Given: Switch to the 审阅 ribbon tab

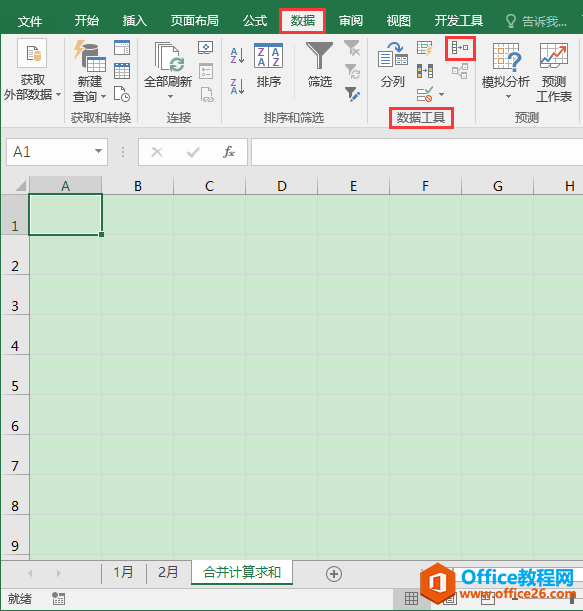Looking at the screenshot, I should click(x=351, y=21).
